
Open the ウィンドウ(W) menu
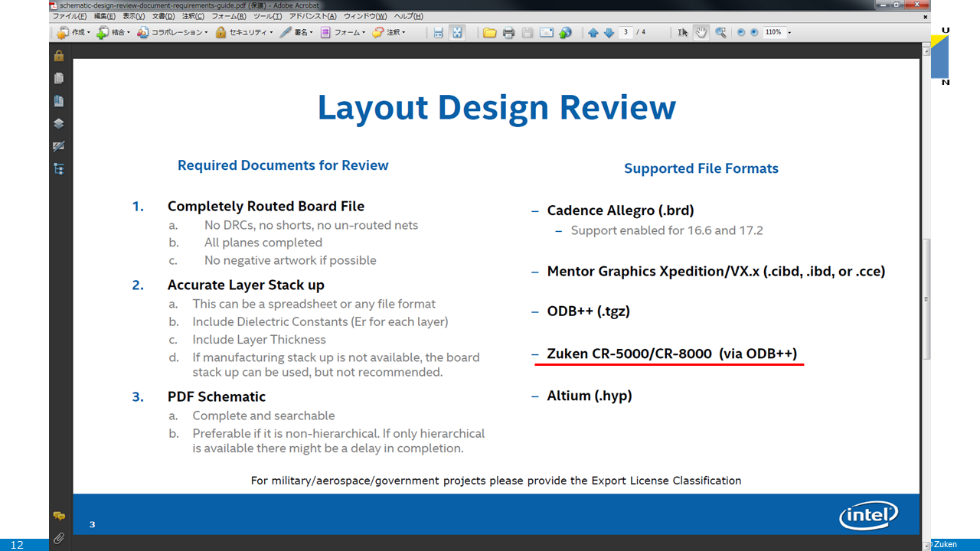tap(366, 16)
